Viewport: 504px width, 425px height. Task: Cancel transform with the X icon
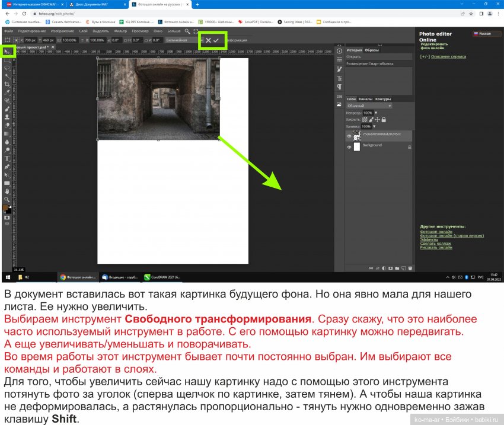[208, 40]
